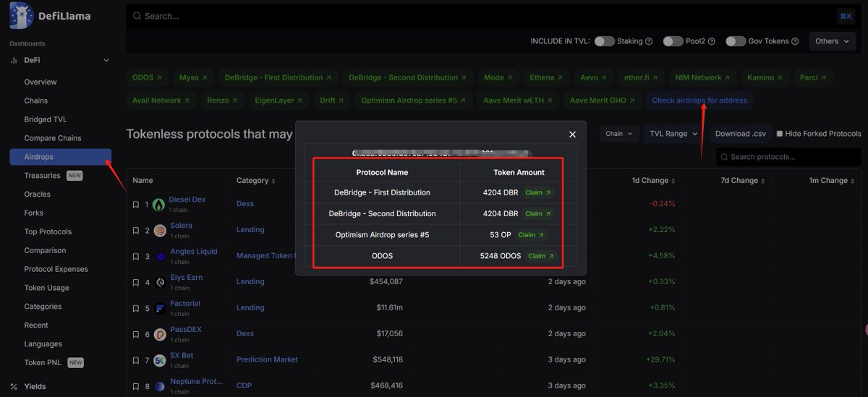Open the Yields sidebar section
Viewport: 868px width, 397px height.
click(35, 387)
